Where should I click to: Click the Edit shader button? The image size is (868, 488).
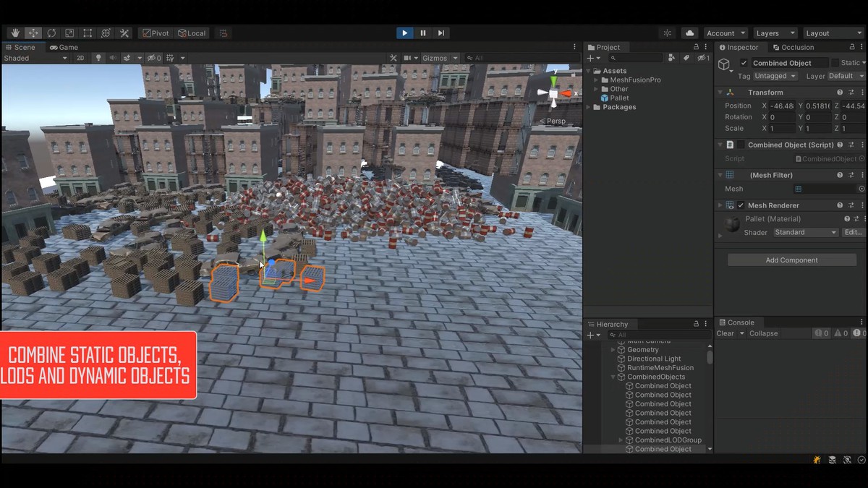pyautogui.click(x=854, y=233)
